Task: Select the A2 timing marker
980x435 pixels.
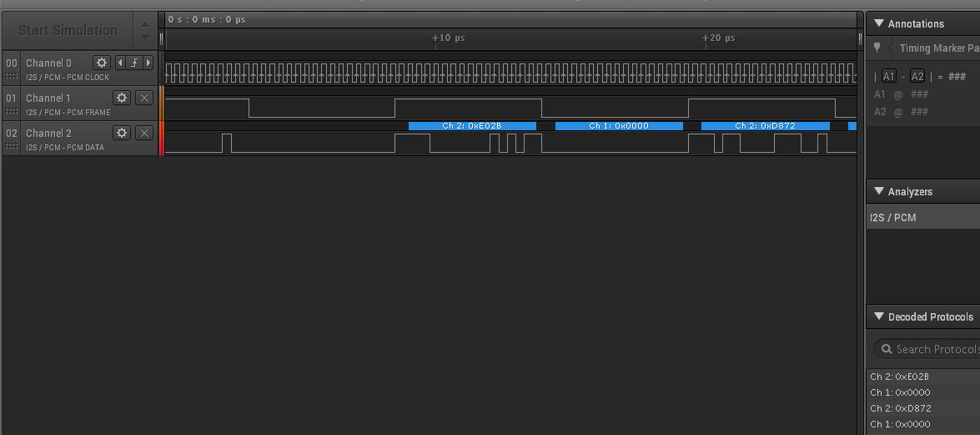Action: pos(917,76)
